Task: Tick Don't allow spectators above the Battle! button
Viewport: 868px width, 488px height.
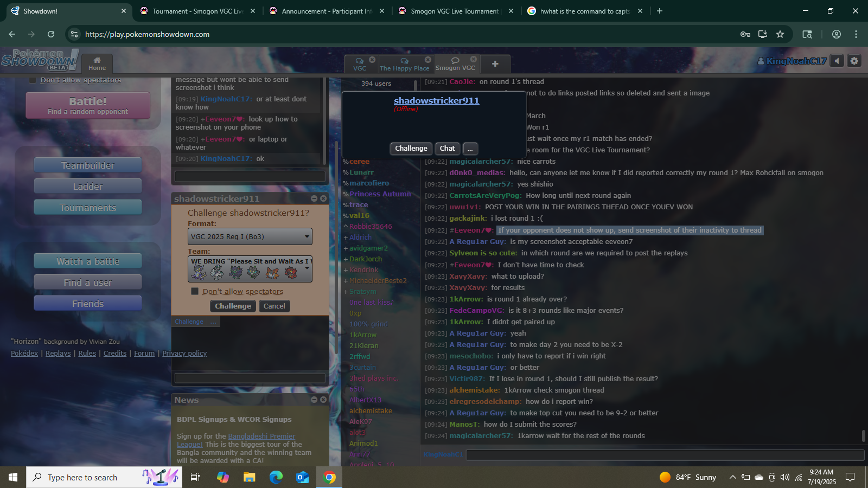Action: pyautogui.click(x=32, y=80)
